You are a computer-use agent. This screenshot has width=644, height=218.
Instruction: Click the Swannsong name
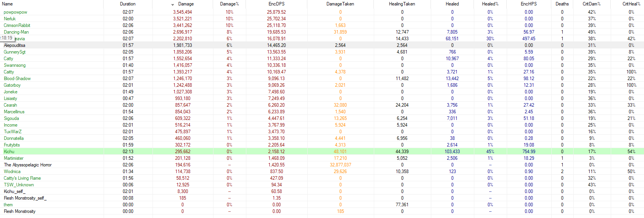click(15, 65)
